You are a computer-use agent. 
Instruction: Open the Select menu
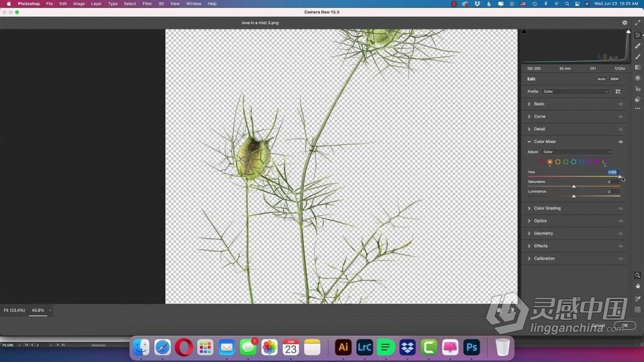coord(129,4)
